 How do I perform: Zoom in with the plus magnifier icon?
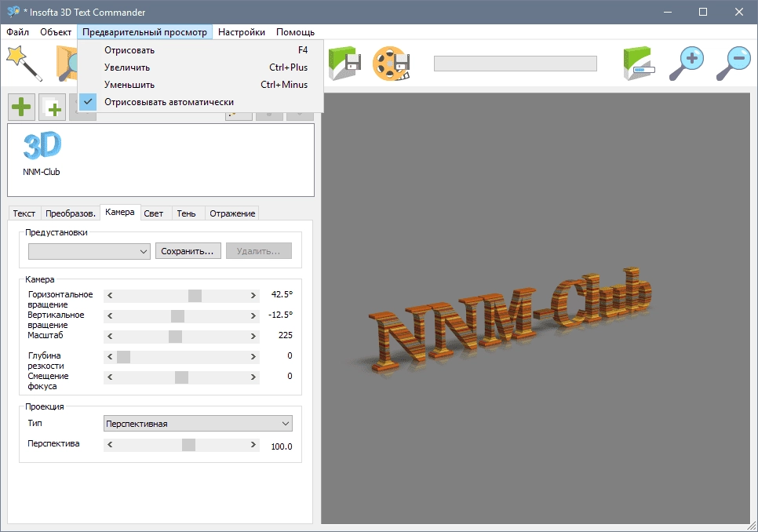pos(687,64)
